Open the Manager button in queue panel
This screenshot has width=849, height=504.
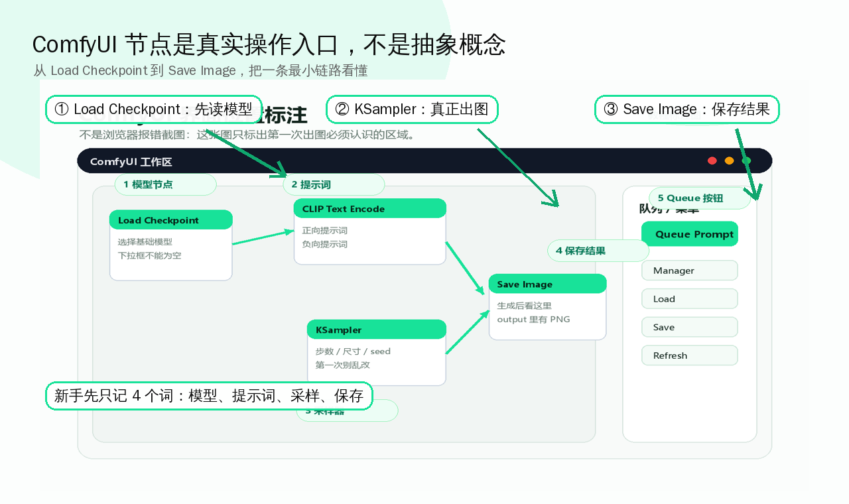point(690,271)
